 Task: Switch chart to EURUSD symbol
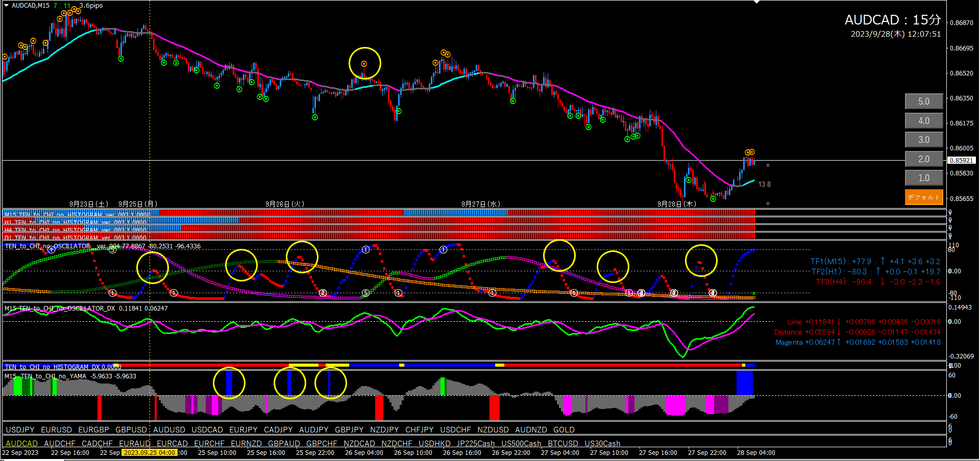click(56, 430)
